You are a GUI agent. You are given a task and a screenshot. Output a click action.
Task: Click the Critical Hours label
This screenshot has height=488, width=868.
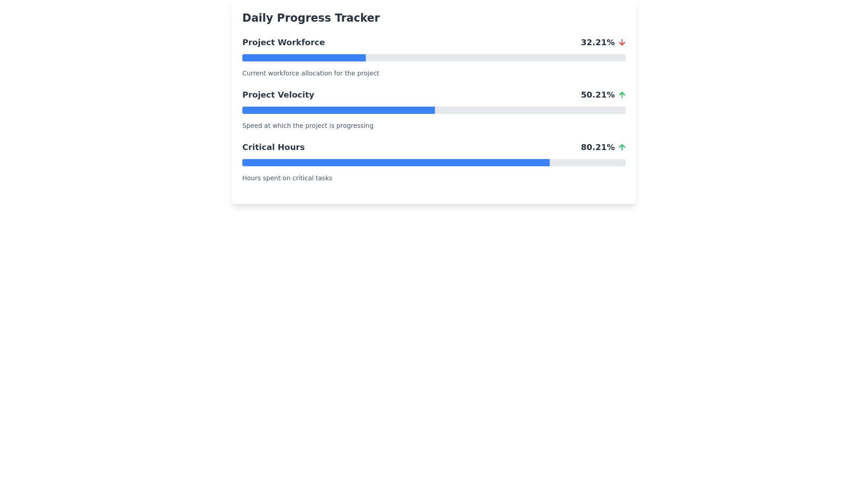pos(273,147)
